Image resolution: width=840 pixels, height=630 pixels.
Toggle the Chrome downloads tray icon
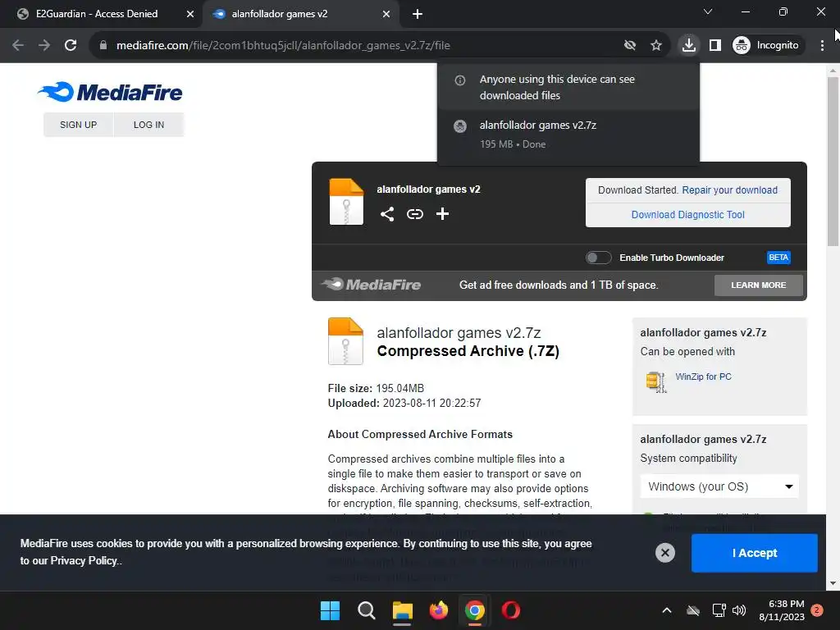click(x=689, y=46)
